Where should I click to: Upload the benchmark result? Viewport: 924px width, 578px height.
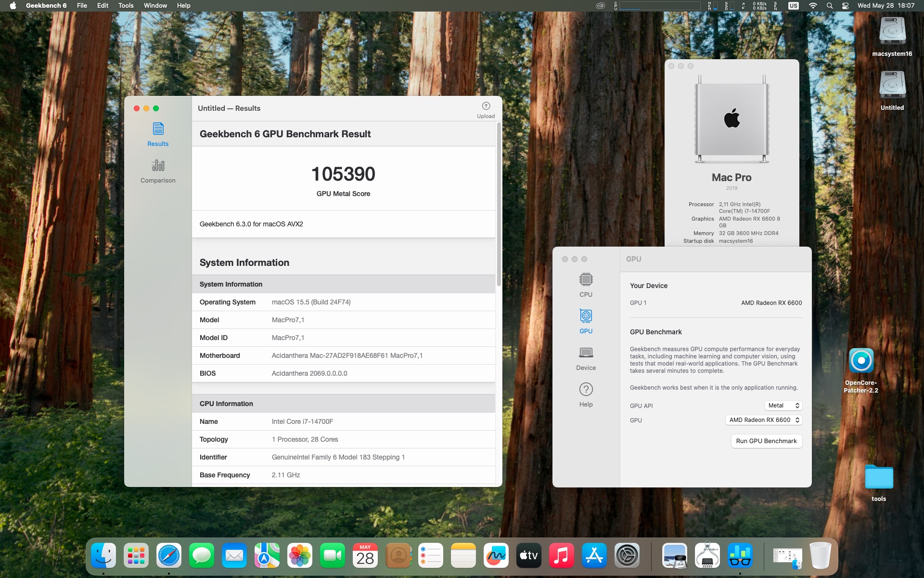click(x=486, y=110)
